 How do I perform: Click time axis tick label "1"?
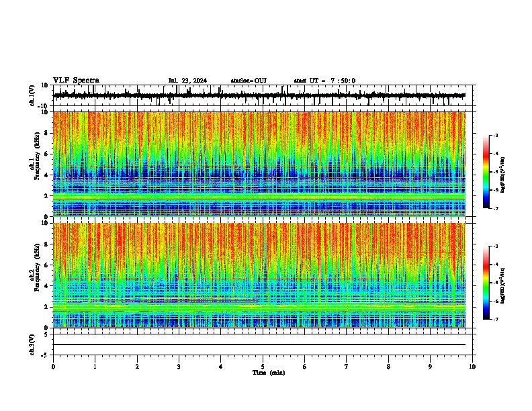(x=95, y=367)
